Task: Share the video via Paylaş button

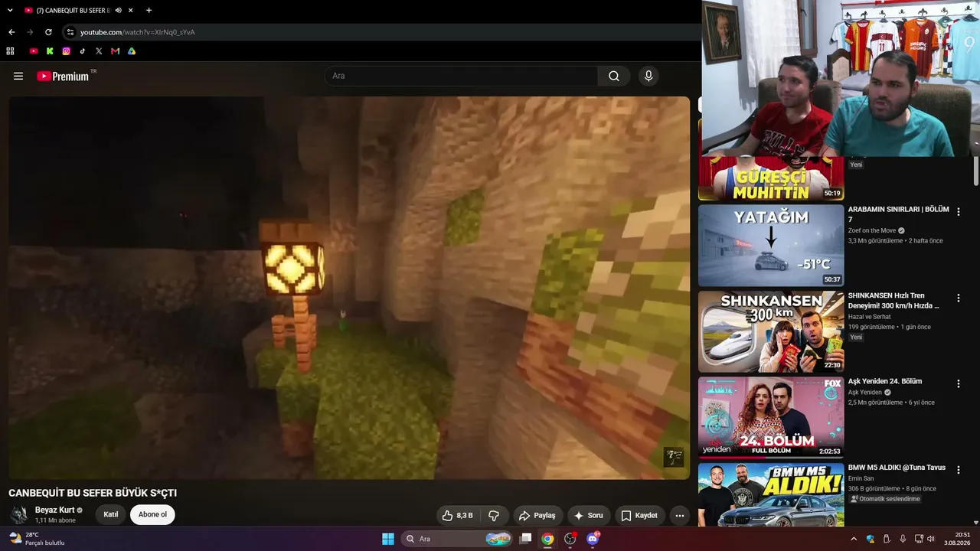Action: tap(537, 516)
